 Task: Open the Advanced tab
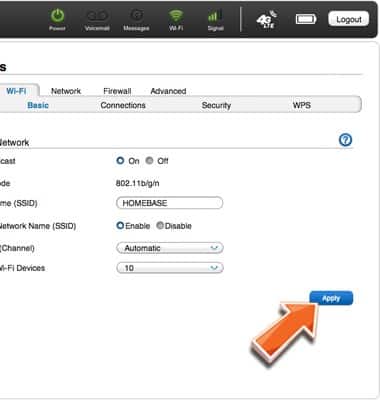(x=168, y=91)
